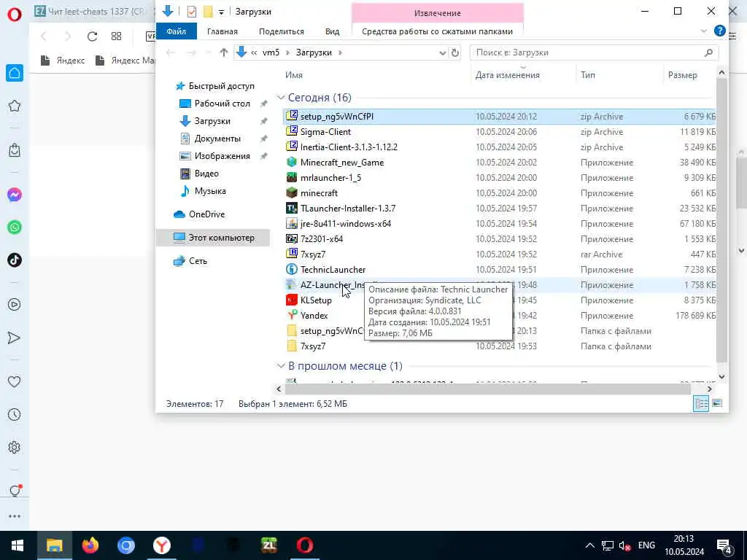This screenshot has height=560, width=747.
Task: Click in the Поиск в: Загрузки field
Action: pyautogui.click(x=594, y=52)
